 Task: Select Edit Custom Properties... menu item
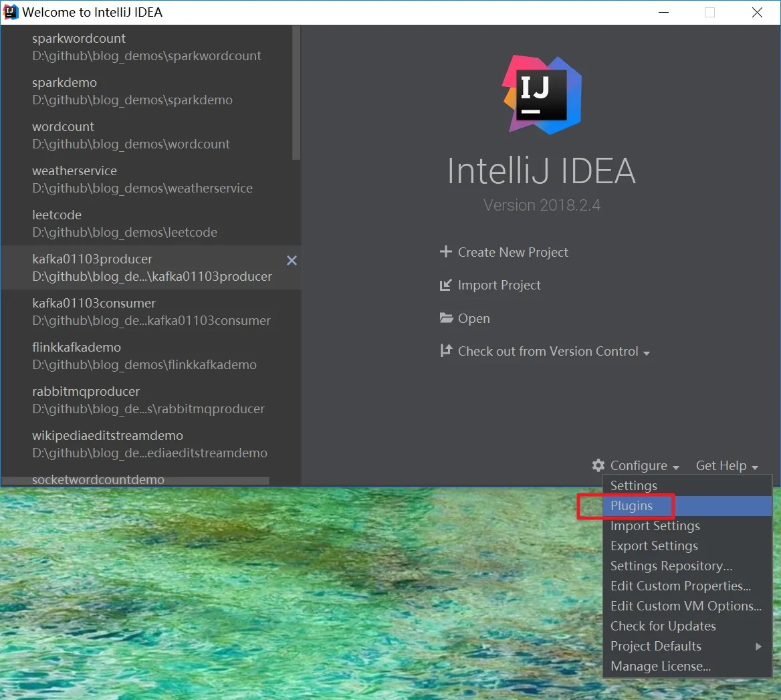click(687, 586)
